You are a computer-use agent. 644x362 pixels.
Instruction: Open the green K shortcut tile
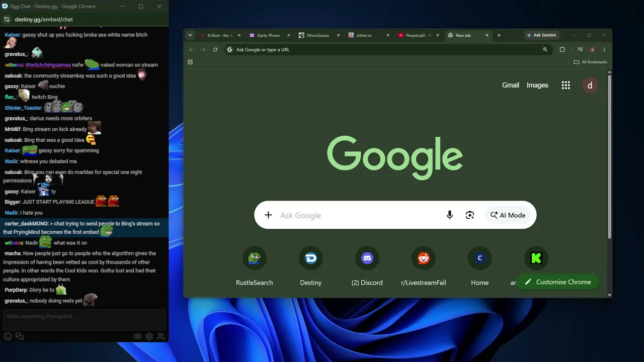coord(536,258)
